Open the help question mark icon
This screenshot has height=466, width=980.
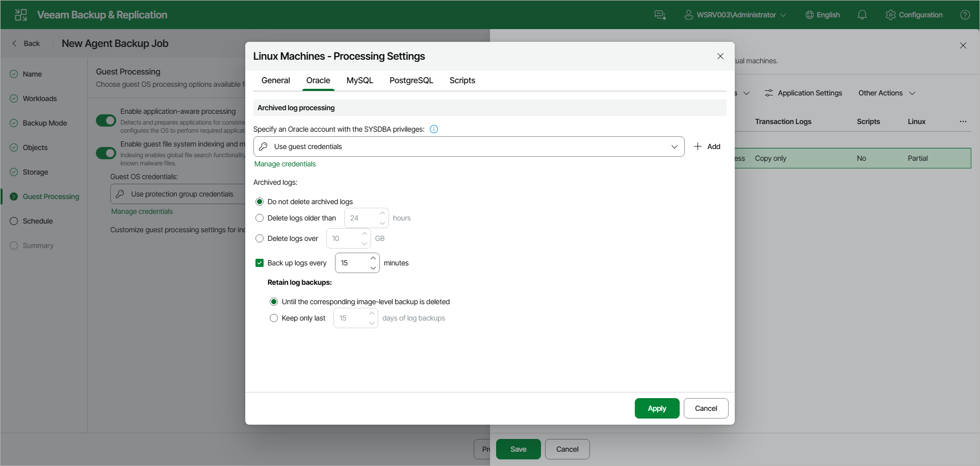pos(965,15)
